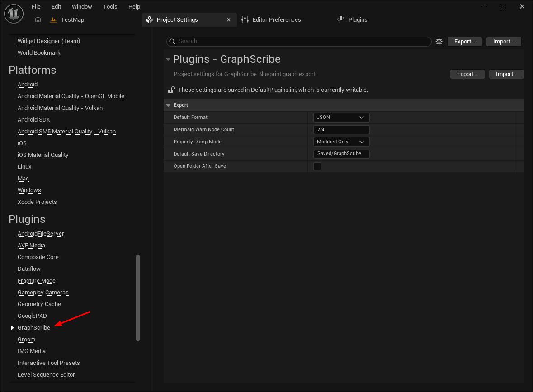The image size is (533, 392).
Task: Open Linux platform settings
Action: click(x=24, y=166)
